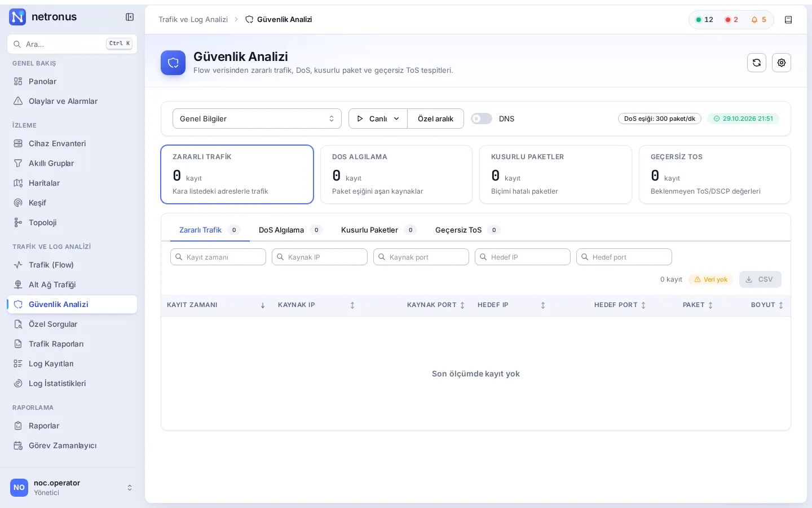Screen dimensions: 812x508
Task: Open Özel Sorgular in sidebar
Action: pyautogui.click(x=72, y=324)
